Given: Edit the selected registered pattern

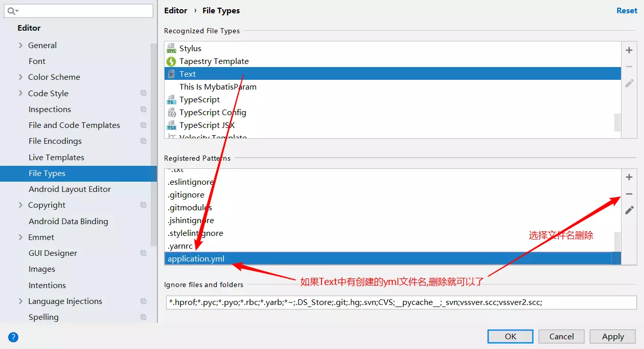Looking at the screenshot, I should (629, 210).
